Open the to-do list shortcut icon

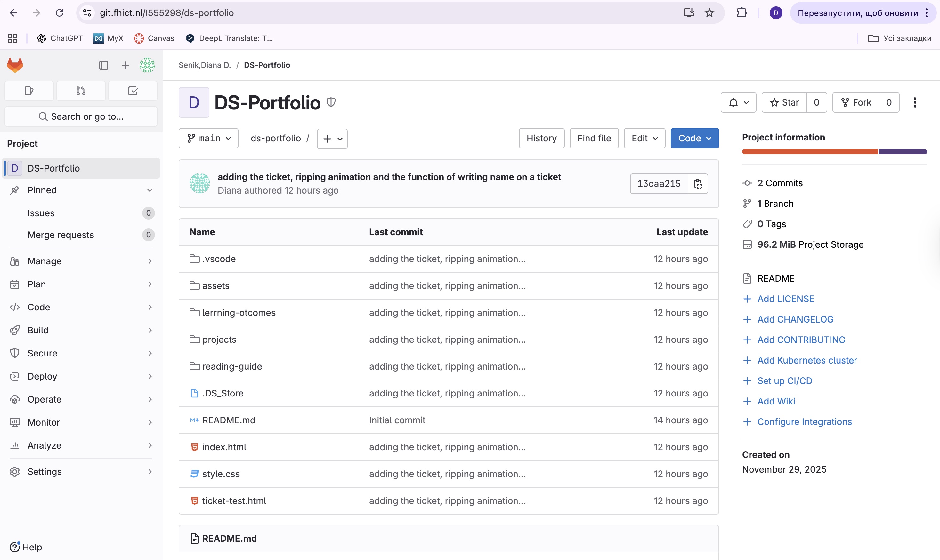tap(133, 91)
